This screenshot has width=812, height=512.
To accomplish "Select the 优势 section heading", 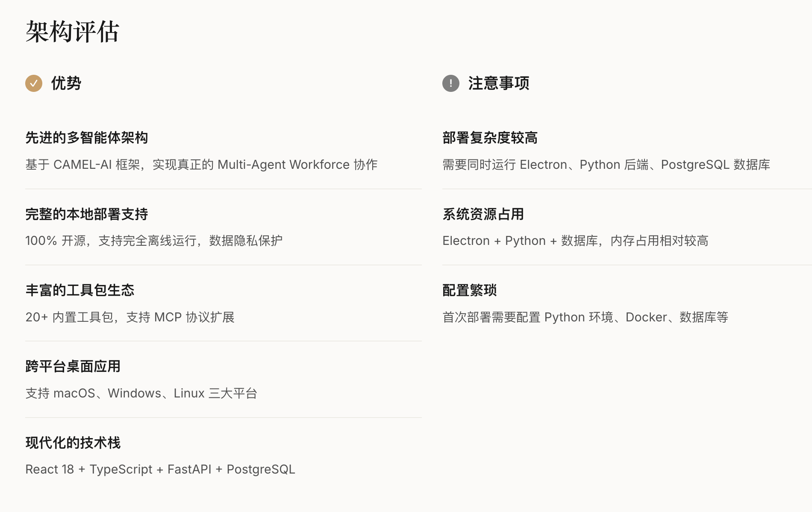I will click(66, 83).
